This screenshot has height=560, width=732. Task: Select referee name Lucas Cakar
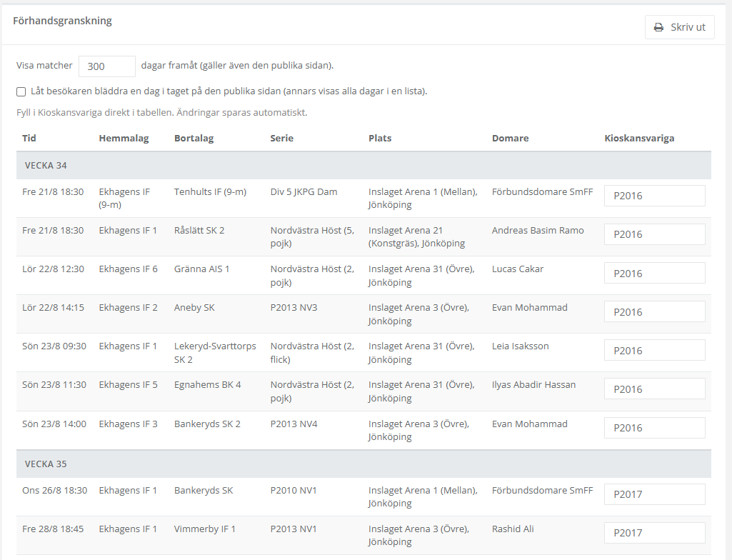pyautogui.click(x=518, y=269)
